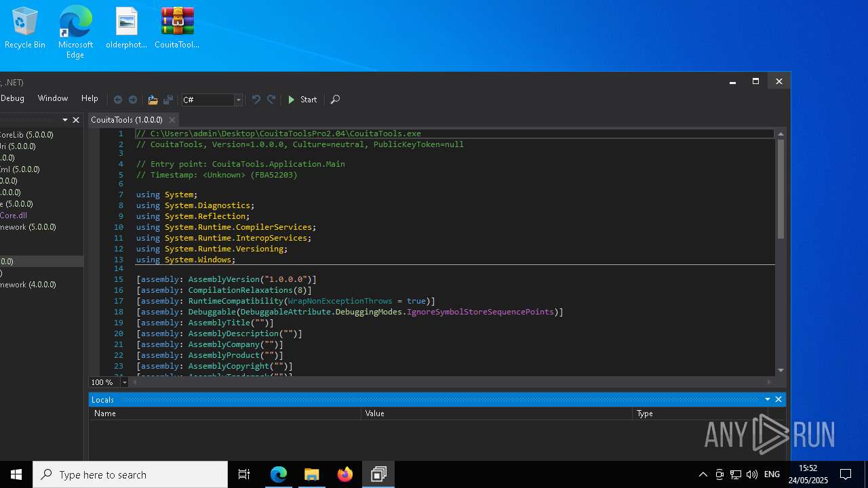Open Task View on the taskbar
868x488 pixels.
click(x=244, y=474)
